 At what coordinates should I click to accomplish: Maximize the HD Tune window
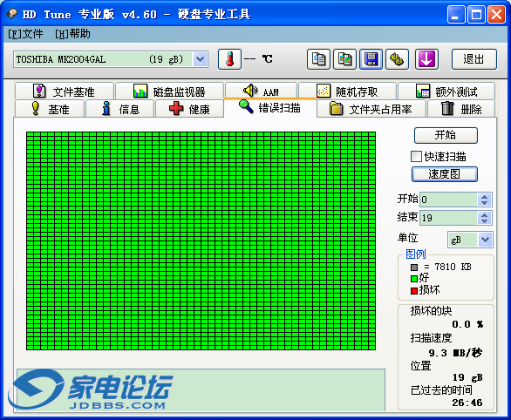point(476,14)
